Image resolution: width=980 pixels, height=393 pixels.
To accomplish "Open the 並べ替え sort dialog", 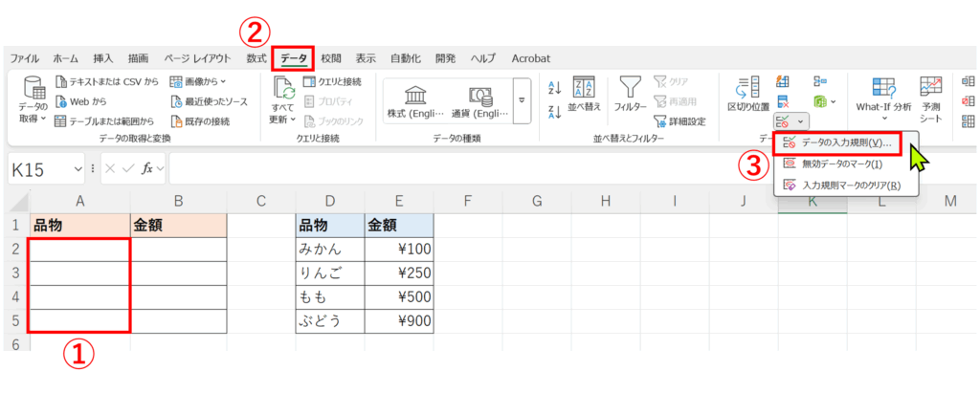I will (584, 94).
